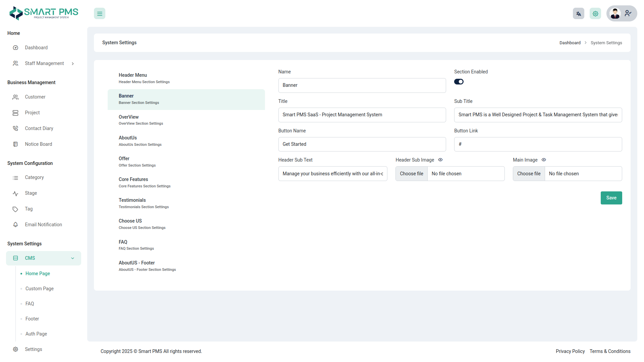Choose a file for the Main Image
This screenshot has width=644, height=362.
529,174
